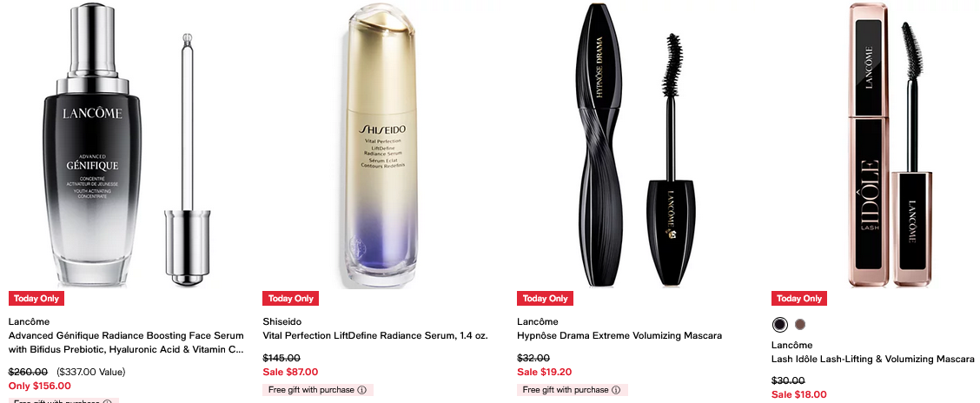Click info icon beside Hypnôse Drama free gift
The image size is (980, 403).
tap(616, 390)
